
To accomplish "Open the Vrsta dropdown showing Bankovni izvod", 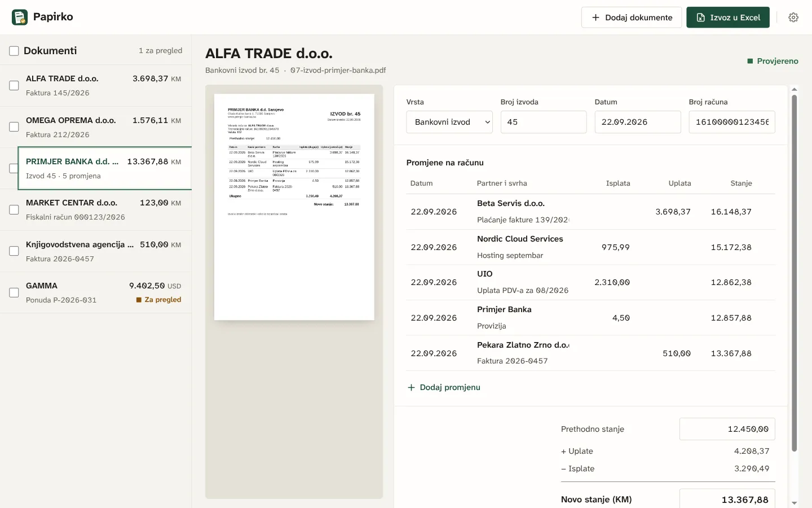I will coord(449,122).
